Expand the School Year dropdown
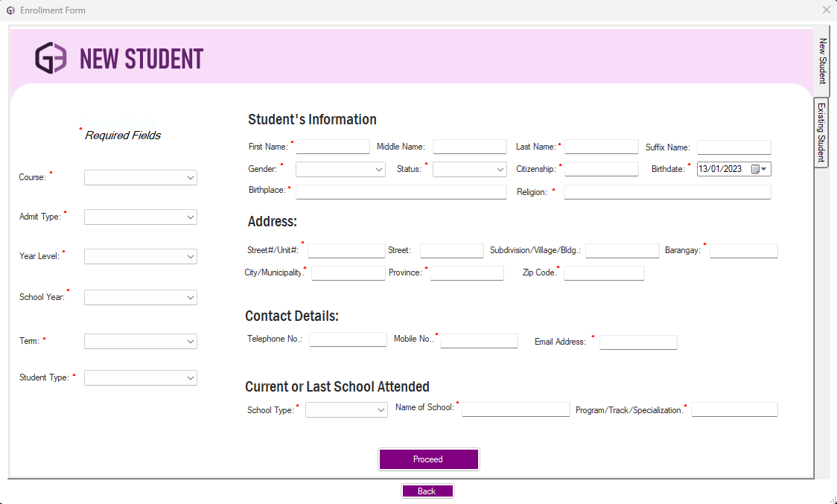The image size is (837, 504). (141, 297)
